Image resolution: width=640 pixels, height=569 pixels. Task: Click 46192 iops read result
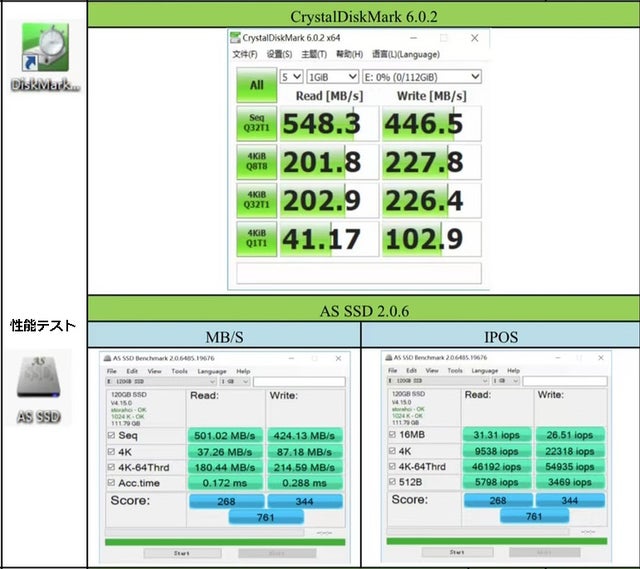pos(497,466)
